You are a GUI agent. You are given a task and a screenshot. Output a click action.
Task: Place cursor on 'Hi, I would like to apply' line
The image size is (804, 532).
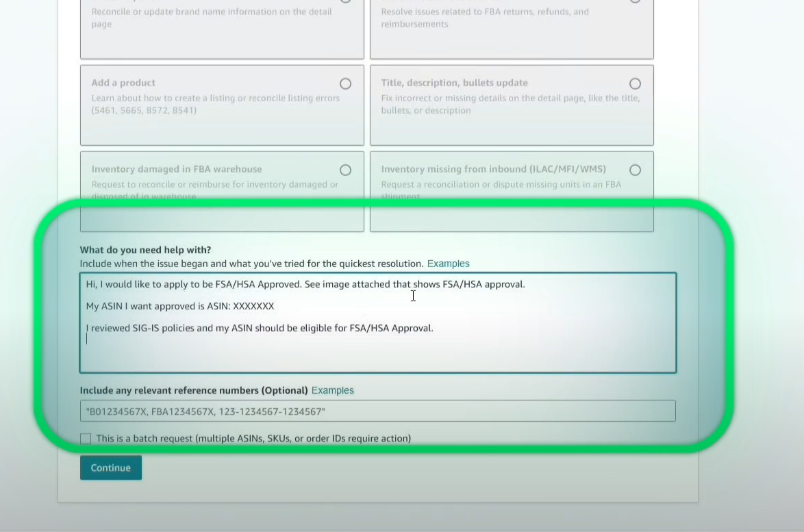(x=305, y=284)
